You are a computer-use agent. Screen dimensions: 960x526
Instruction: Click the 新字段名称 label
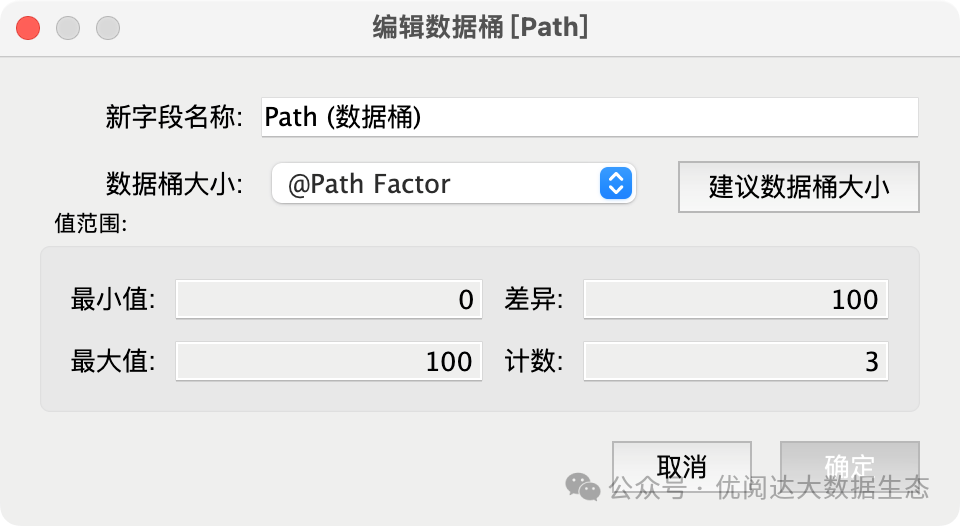coord(174,117)
